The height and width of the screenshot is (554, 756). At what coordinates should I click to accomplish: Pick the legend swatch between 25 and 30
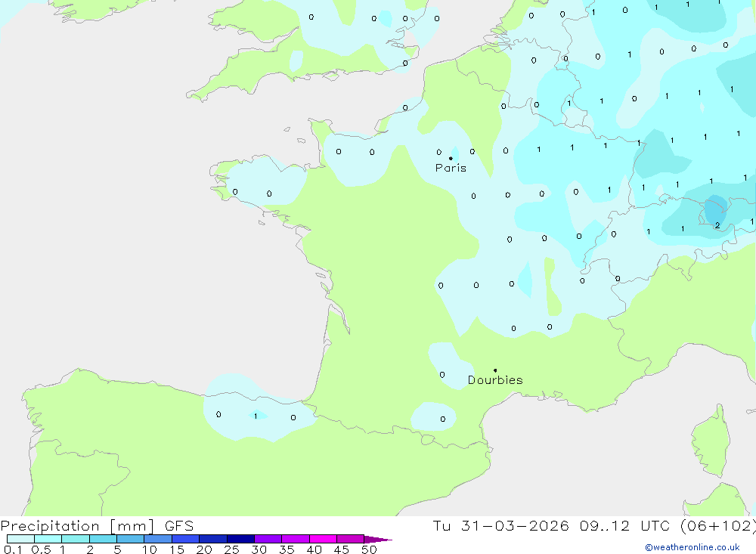(x=240, y=539)
